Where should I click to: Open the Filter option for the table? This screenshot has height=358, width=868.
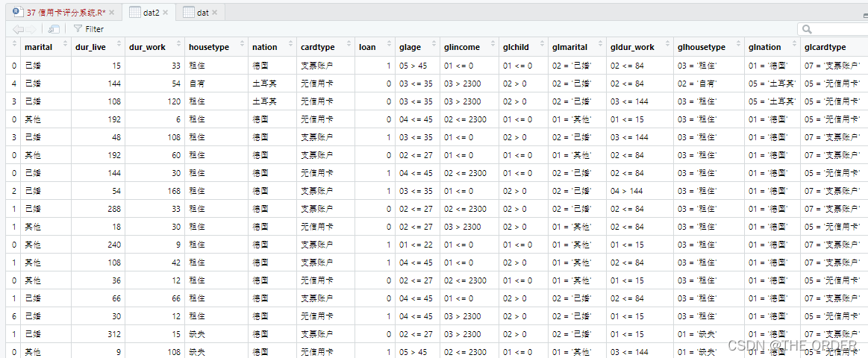[89, 29]
